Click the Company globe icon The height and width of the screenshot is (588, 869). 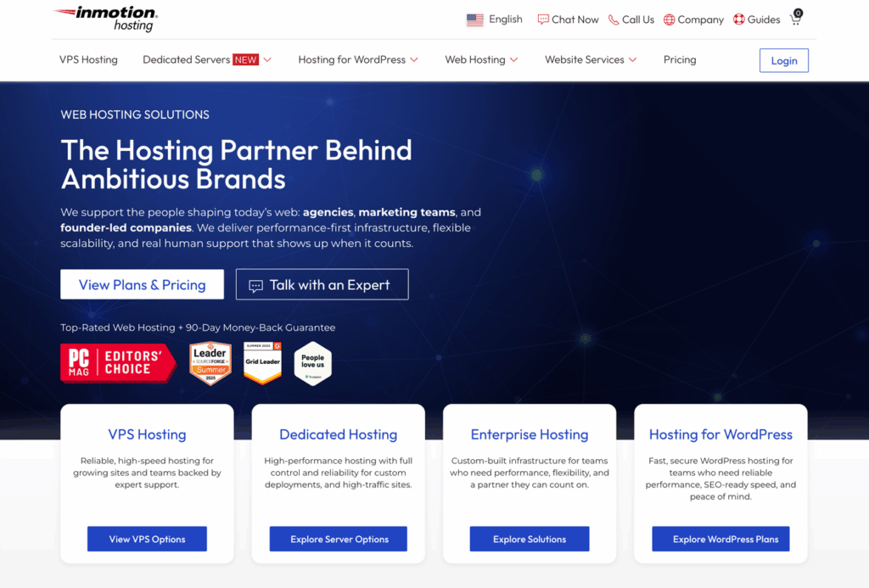pos(670,20)
